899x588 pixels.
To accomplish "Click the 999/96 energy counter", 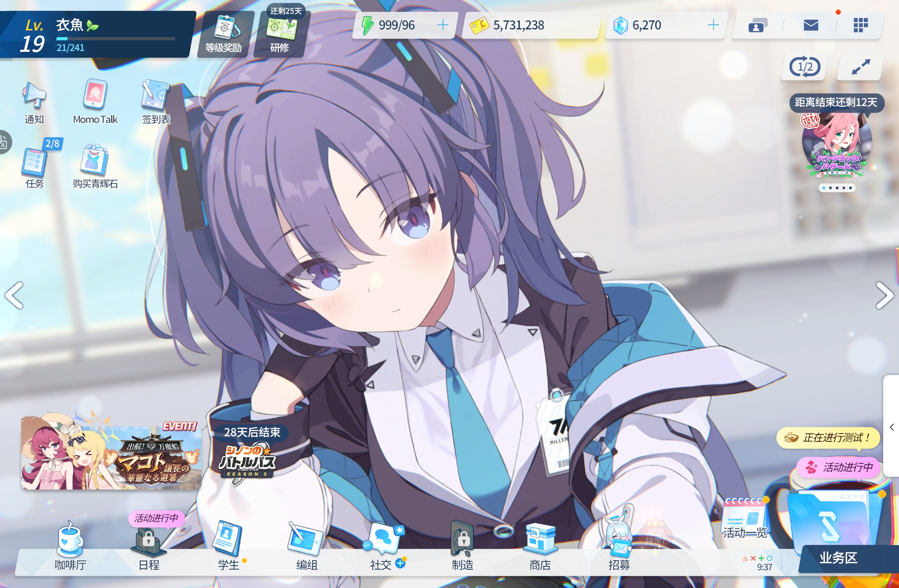I will click(396, 25).
